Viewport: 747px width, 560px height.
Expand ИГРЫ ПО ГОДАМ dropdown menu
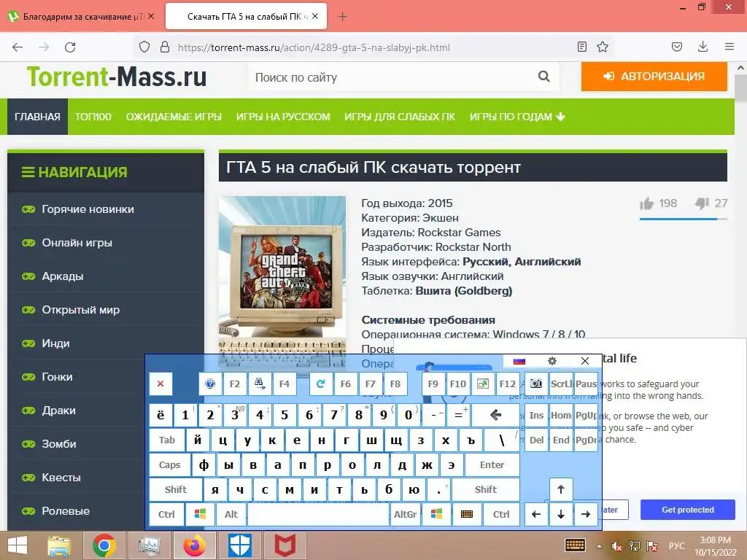(x=517, y=117)
